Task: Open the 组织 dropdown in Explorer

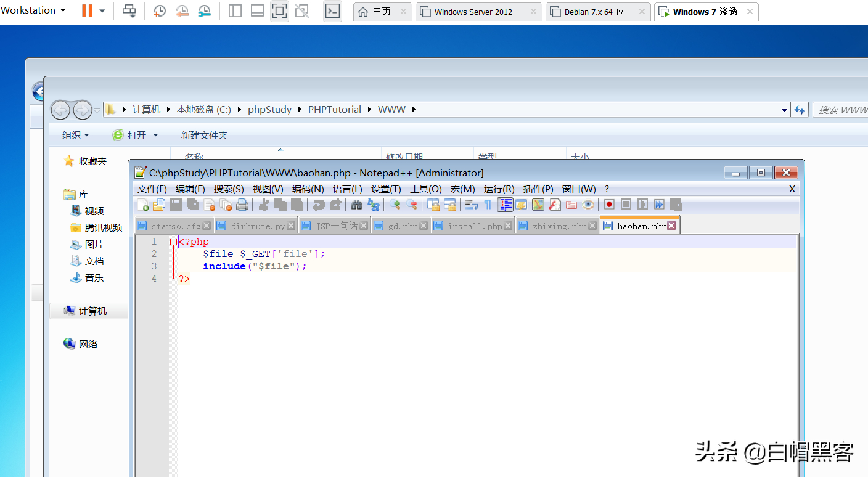Action: tap(75, 135)
